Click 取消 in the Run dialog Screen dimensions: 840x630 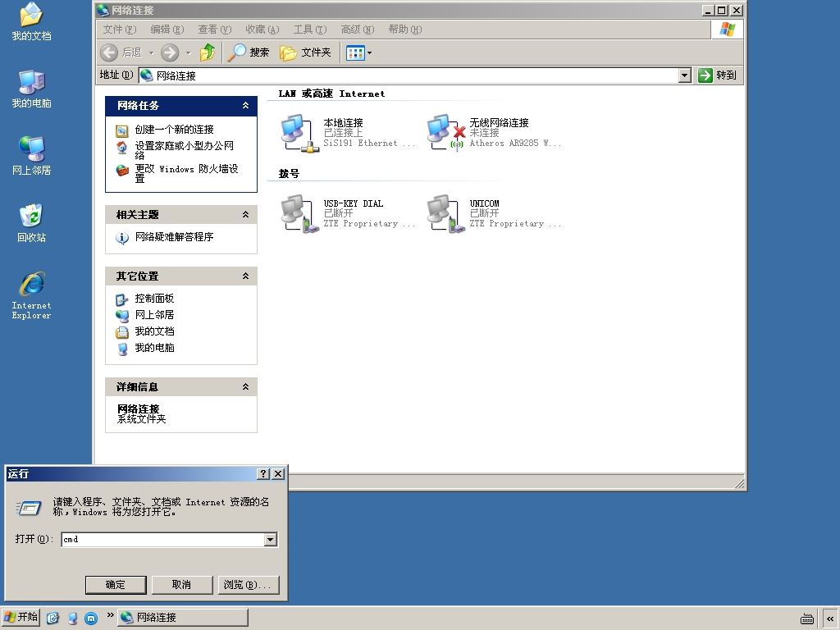tap(181, 585)
